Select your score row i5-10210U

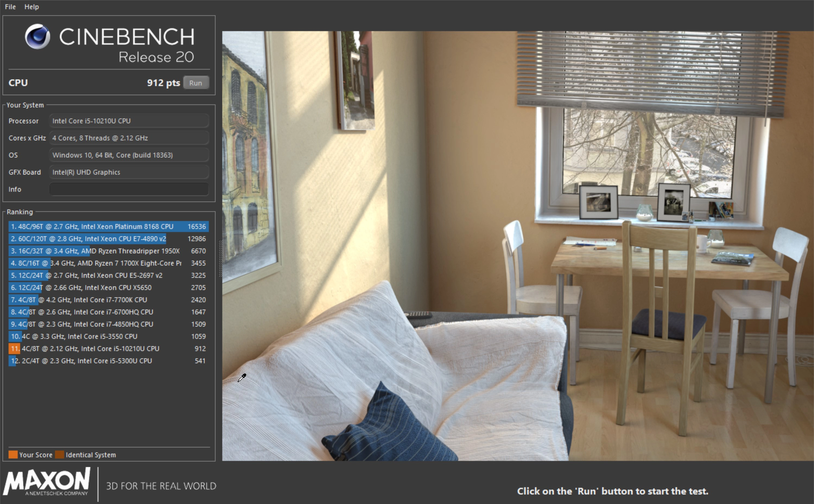108,348
